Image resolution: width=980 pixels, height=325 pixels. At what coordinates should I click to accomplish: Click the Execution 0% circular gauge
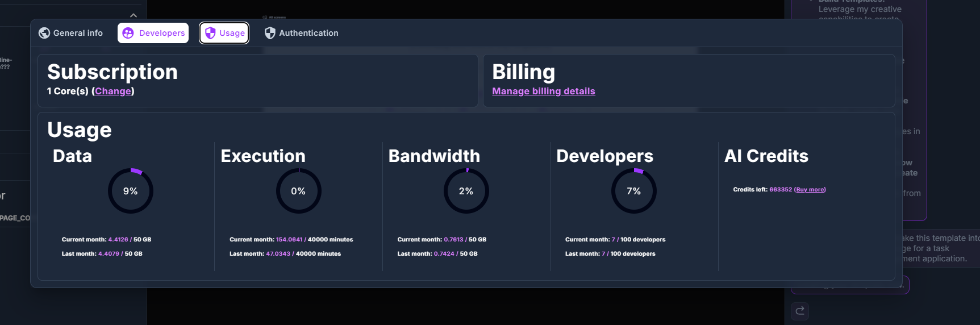(298, 191)
